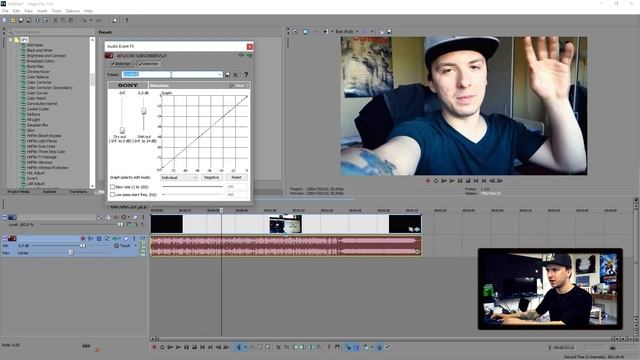Open the graph polarity edit mode dropdown

click(x=179, y=178)
